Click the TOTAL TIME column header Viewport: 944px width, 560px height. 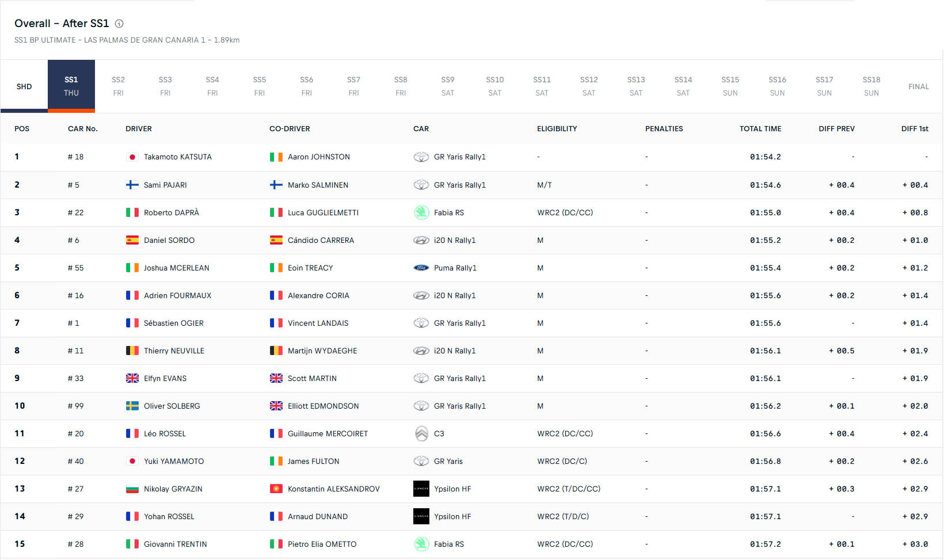[x=760, y=128]
